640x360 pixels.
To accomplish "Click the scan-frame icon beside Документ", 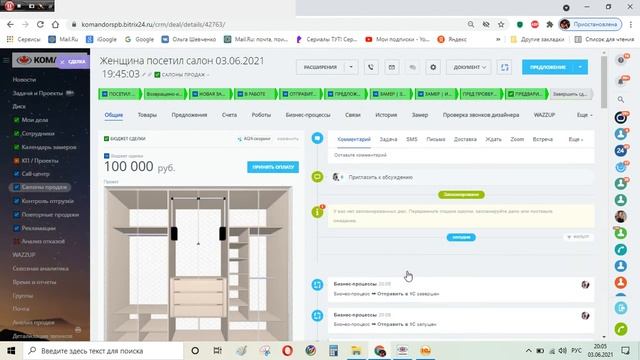I will (504, 67).
